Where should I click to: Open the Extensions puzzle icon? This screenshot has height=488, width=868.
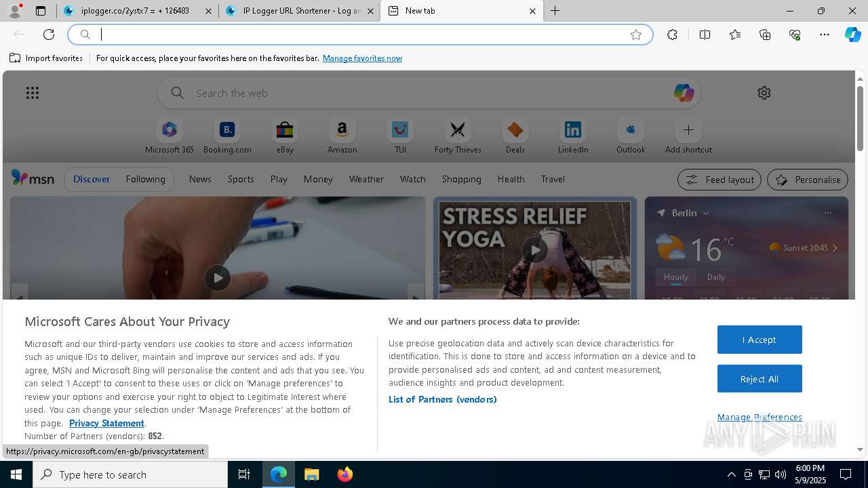click(672, 35)
